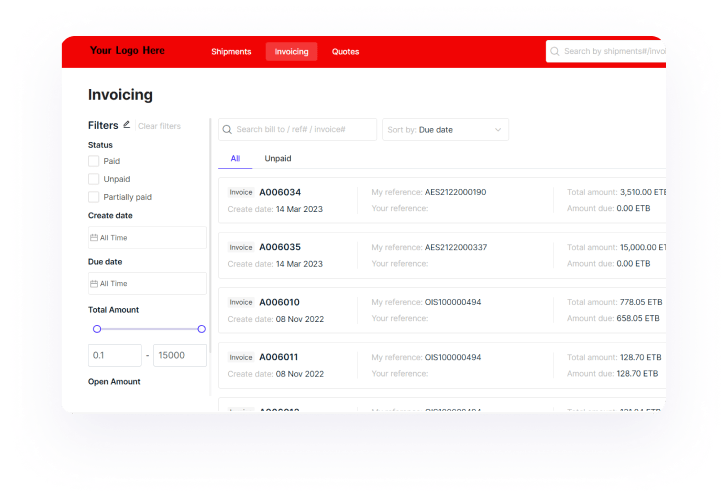Go to the Quotes page
The image size is (727, 499).
(345, 52)
